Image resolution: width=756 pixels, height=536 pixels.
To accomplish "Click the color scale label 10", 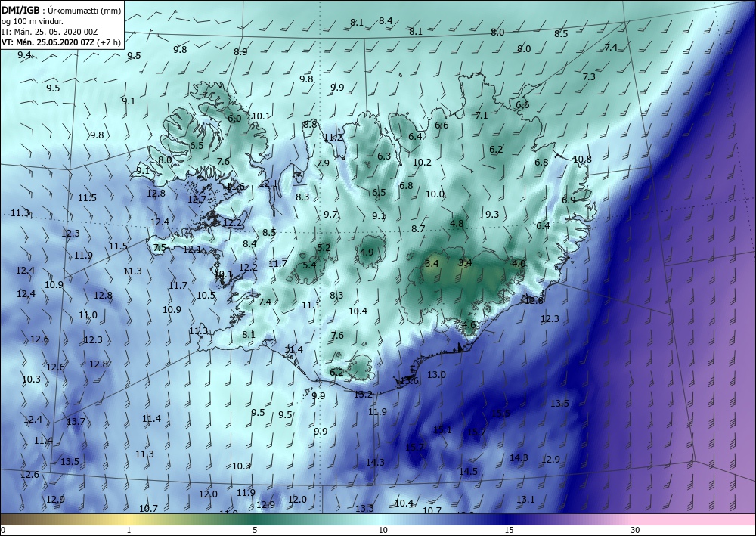I will click(383, 530).
